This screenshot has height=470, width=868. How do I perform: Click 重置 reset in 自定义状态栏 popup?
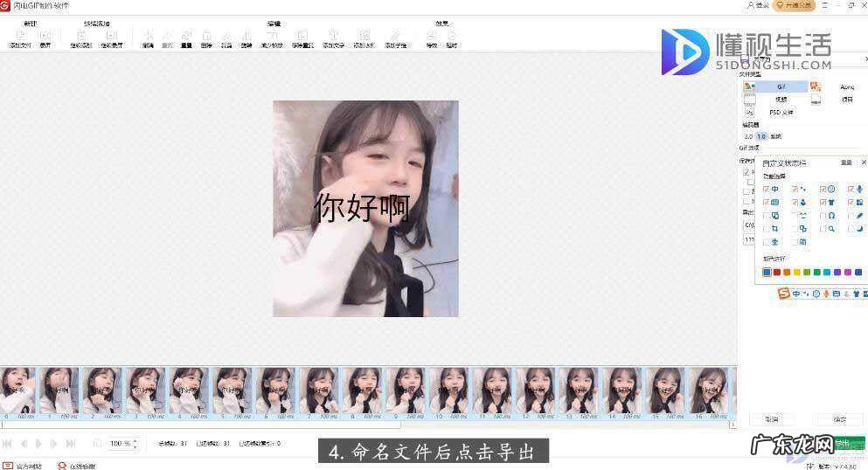[846, 162]
